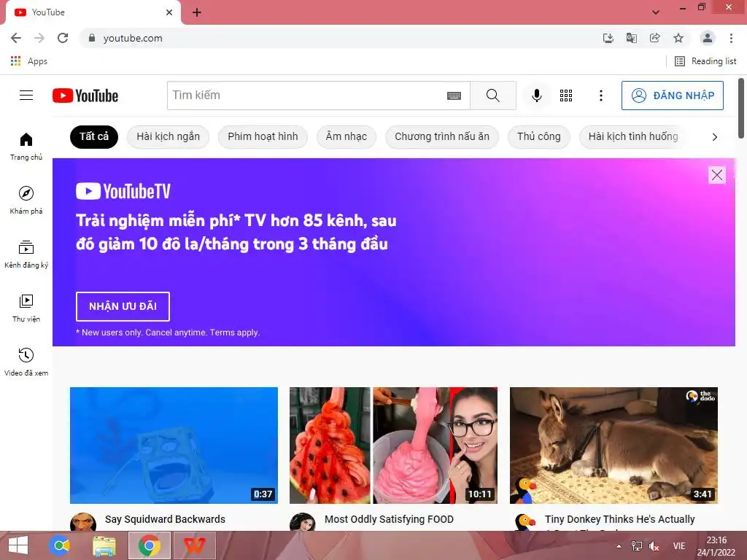Open the Windows Start button

[18, 545]
